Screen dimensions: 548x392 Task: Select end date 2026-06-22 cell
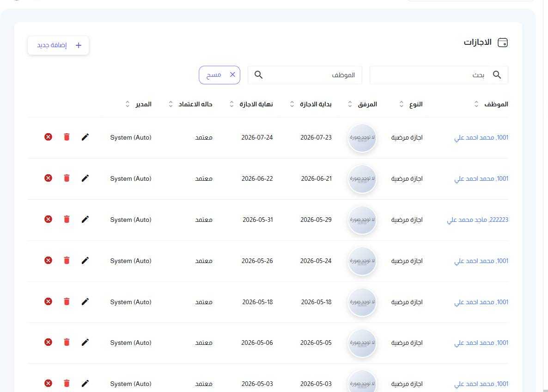click(x=257, y=178)
